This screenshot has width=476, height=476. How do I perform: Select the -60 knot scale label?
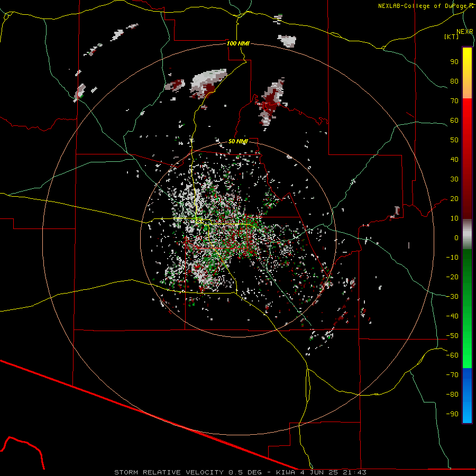[452, 355]
